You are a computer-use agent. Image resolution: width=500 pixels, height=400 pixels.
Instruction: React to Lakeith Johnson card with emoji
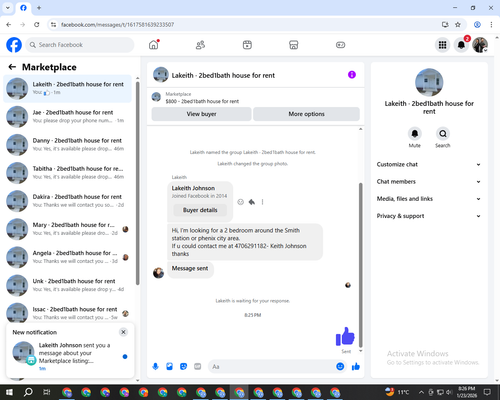tap(240, 202)
